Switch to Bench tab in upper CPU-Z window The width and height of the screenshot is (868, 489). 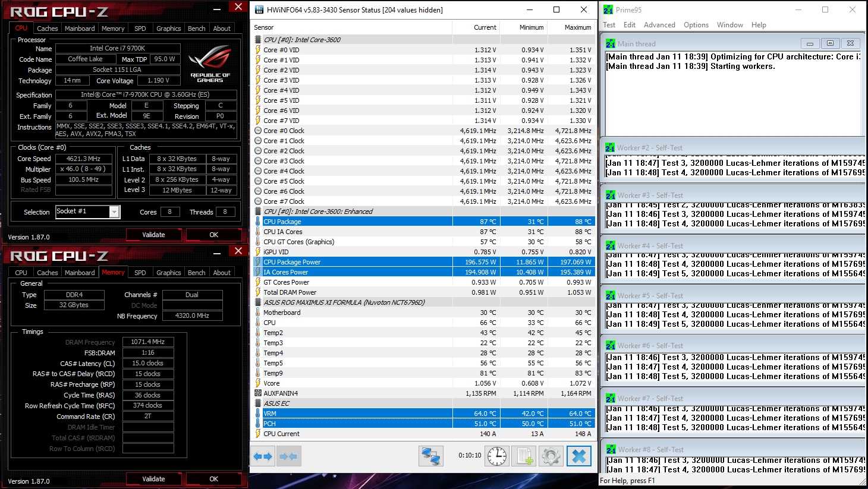196,29
